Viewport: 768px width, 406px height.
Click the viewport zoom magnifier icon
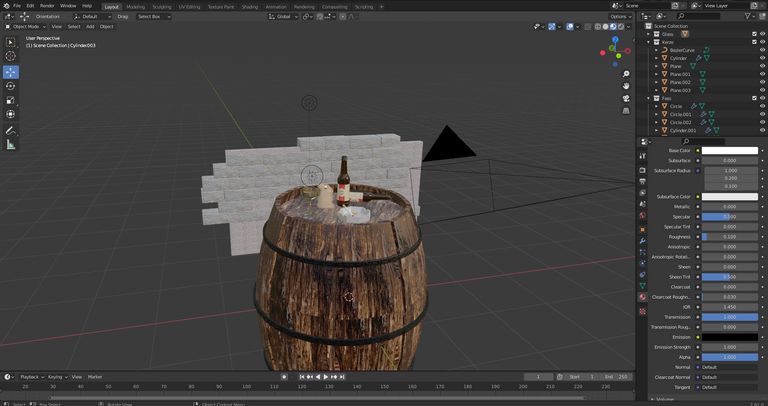(626, 74)
